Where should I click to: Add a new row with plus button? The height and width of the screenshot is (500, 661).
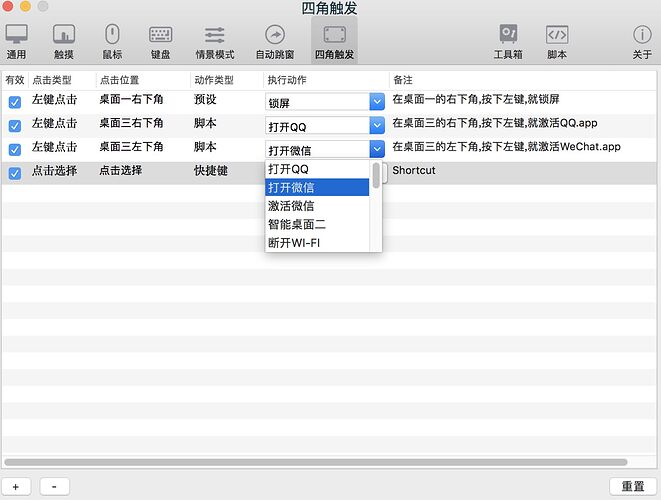(x=16, y=486)
